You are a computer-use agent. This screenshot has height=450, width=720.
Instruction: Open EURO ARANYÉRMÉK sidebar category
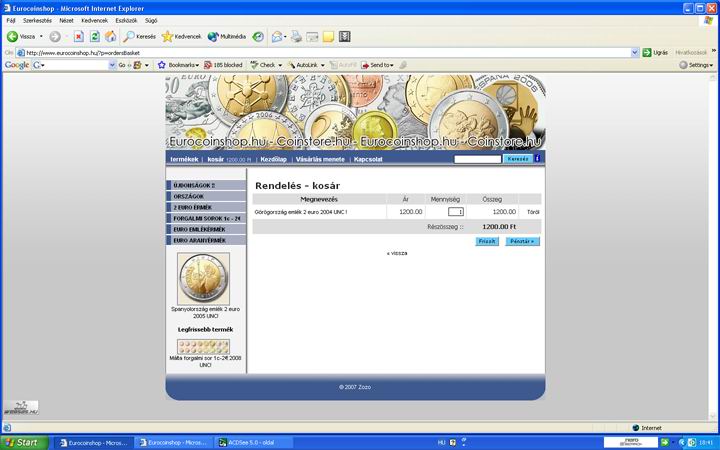(x=206, y=240)
